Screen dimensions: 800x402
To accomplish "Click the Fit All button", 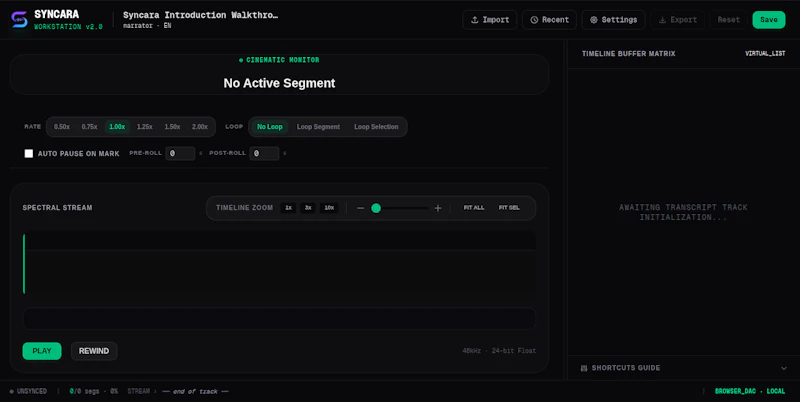I will click(x=474, y=208).
